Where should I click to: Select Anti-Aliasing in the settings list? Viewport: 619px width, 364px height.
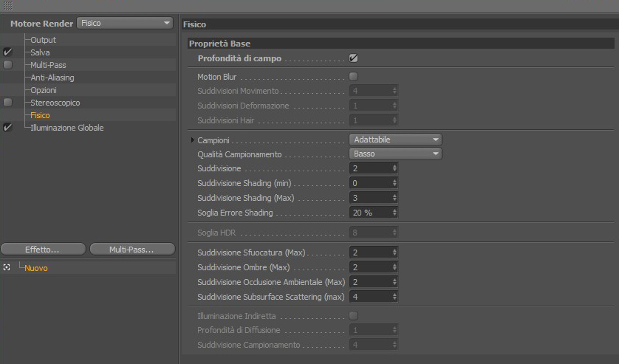(52, 78)
